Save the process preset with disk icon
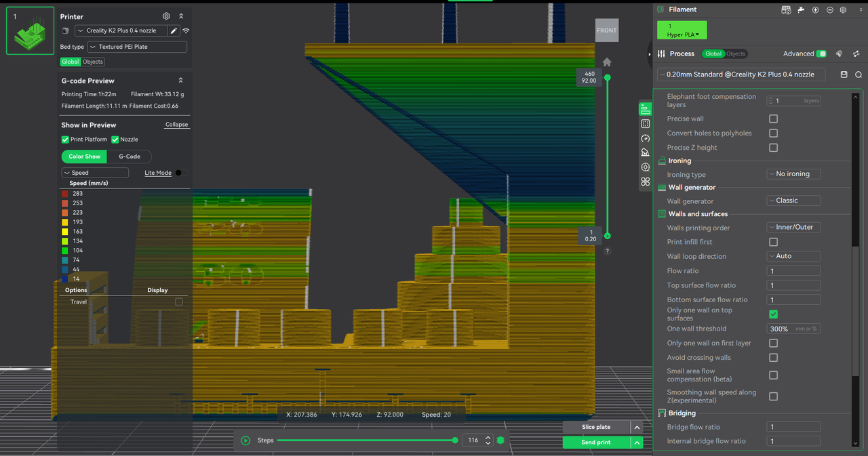 point(844,75)
